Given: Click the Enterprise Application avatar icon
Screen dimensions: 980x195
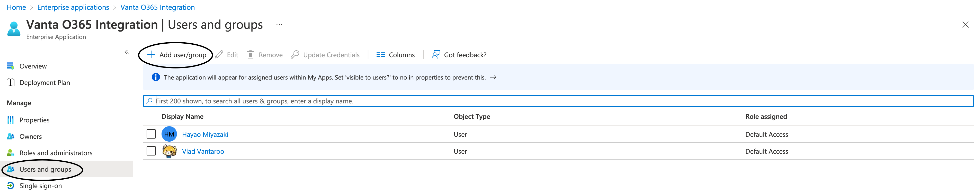Looking at the screenshot, I should (14, 29).
